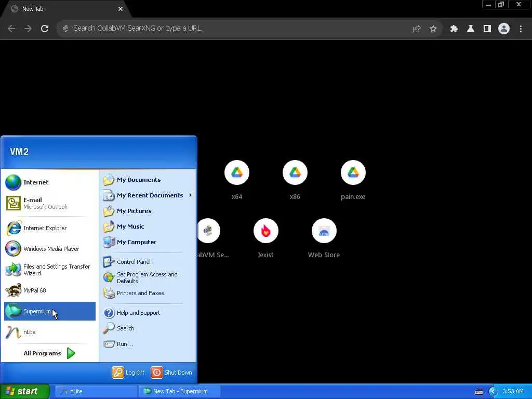Expand My Recent Documents submenu
The image size is (532, 399).
click(x=148, y=195)
